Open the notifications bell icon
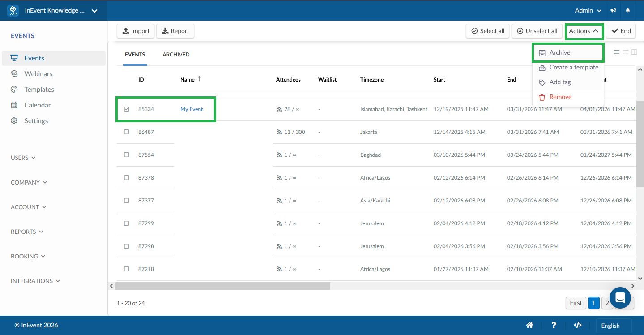The height and width of the screenshot is (335, 644). point(628,10)
